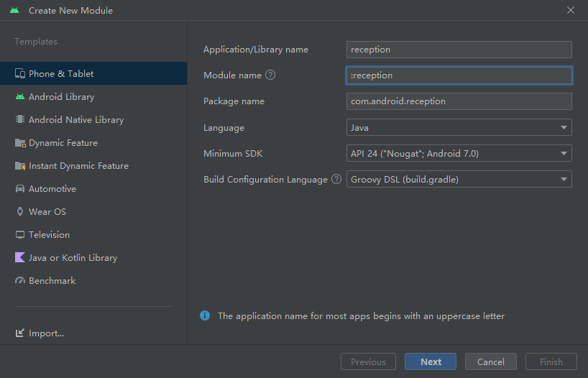Click the Cancel button
This screenshot has width=588, height=378.
click(x=490, y=361)
